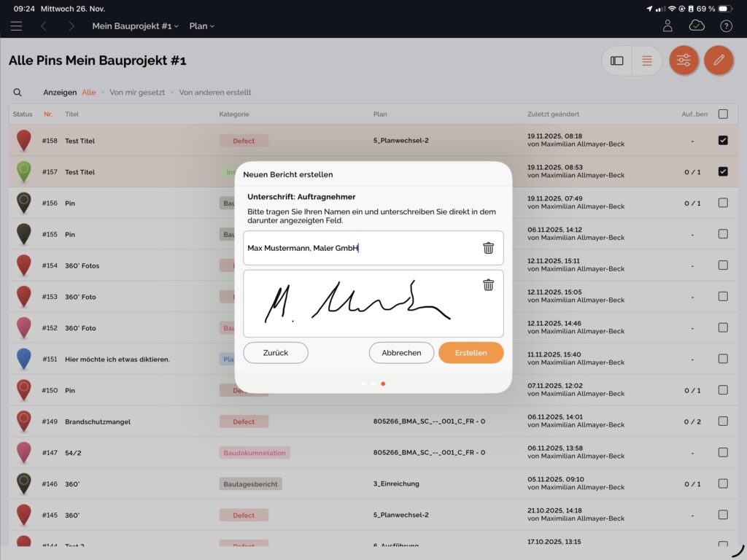Image resolution: width=747 pixels, height=560 pixels.
Task: Tap the orange pencil edit button
Action: point(719,61)
